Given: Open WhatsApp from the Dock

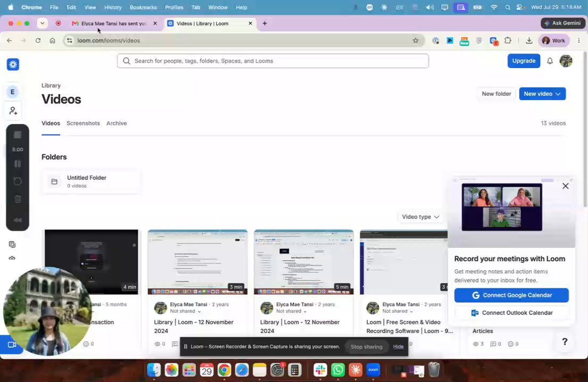Looking at the screenshot, I should click(338, 370).
